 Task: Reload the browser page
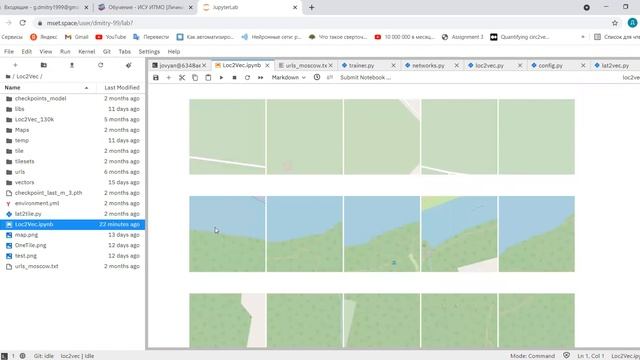[22, 23]
